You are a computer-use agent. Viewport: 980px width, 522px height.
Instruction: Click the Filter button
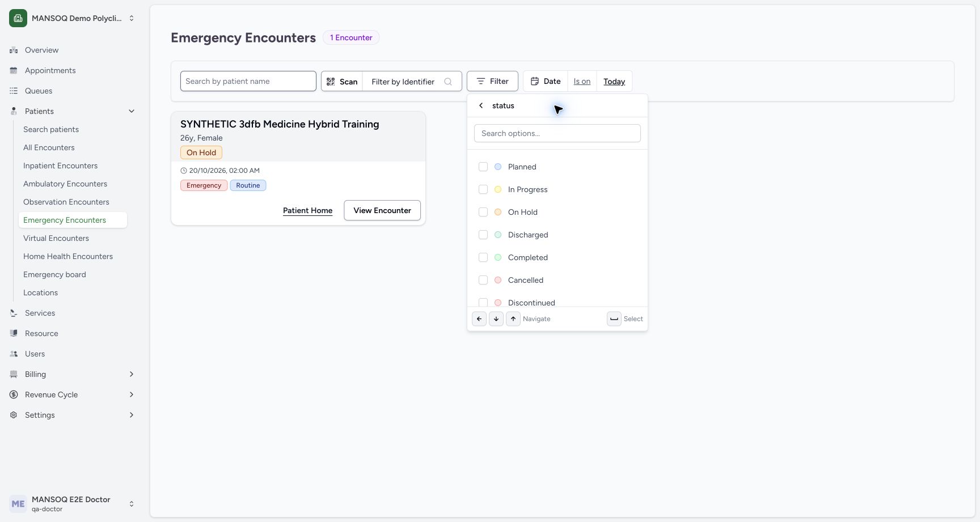click(x=492, y=81)
